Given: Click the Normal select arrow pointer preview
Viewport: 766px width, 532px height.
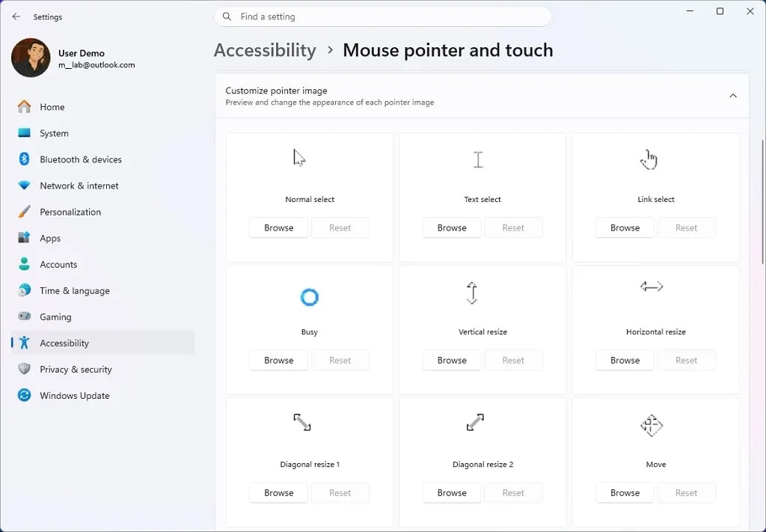Looking at the screenshot, I should (x=299, y=159).
